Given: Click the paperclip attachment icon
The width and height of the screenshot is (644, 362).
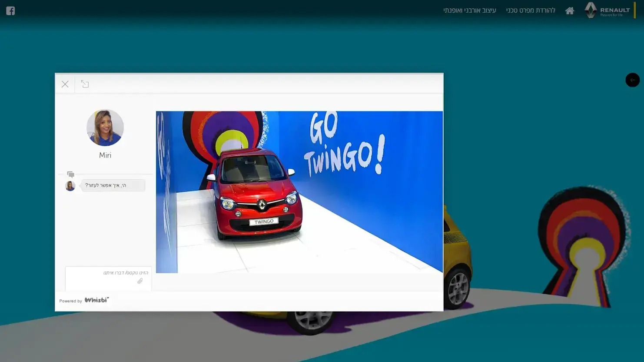Looking at the screenshot, I should [140, 281].
